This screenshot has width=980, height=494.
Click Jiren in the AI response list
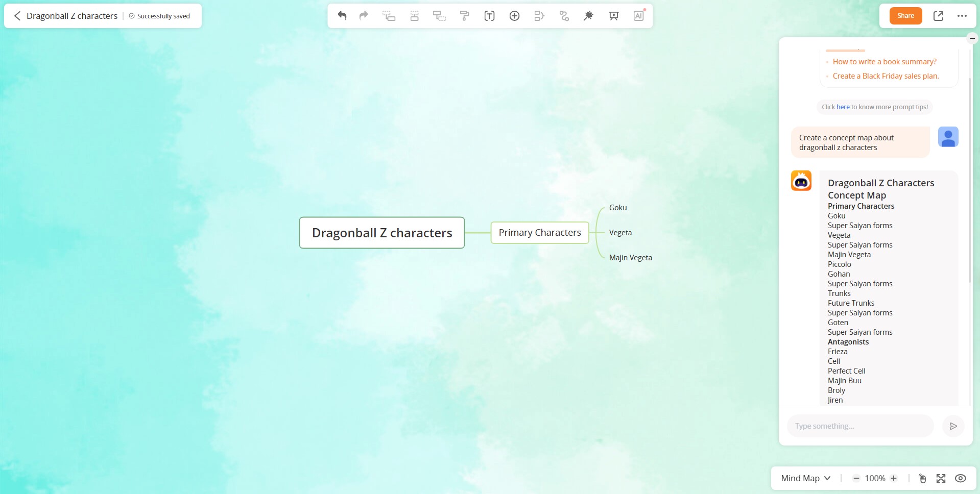tap(835, 400)
